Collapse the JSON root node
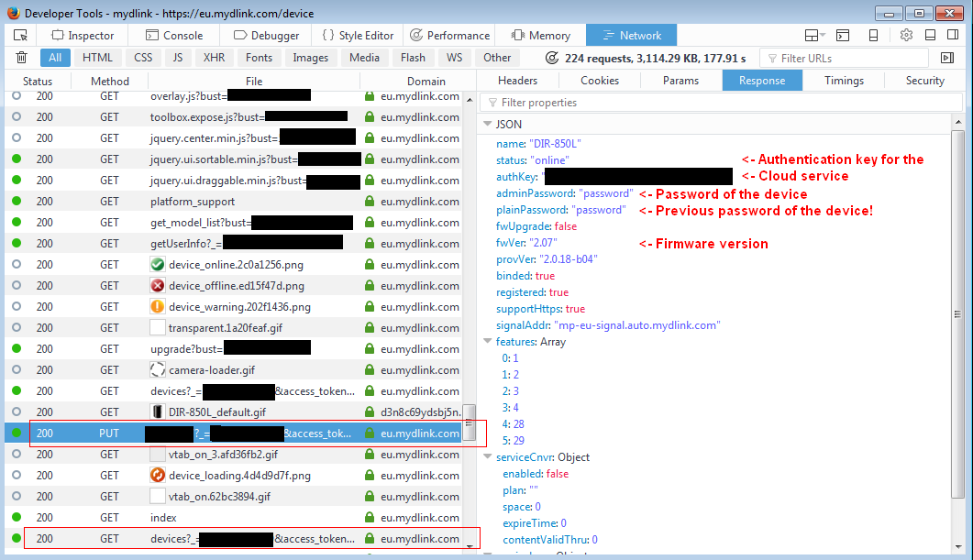 pos(488,124)
